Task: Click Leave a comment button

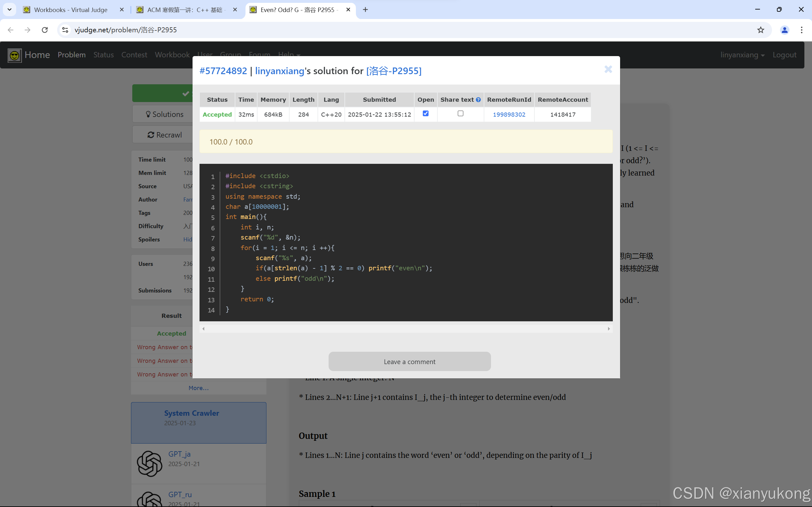Action: pyautogui.click(x=409, y=362)
